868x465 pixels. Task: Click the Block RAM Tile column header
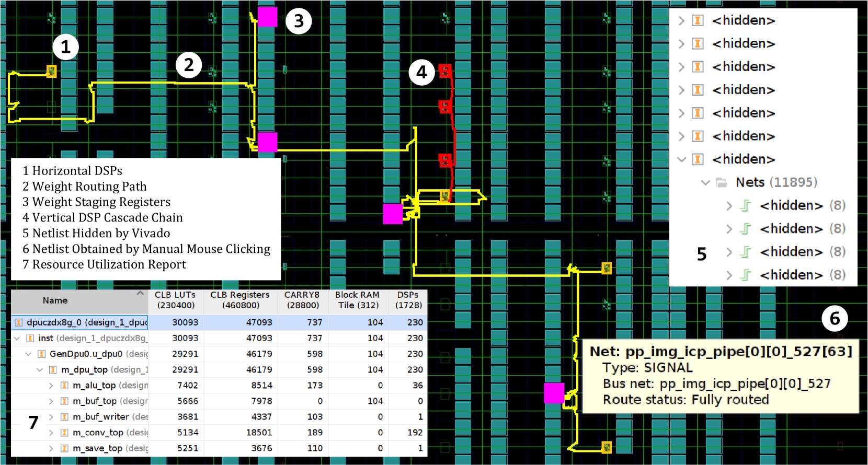coord(358,300)
